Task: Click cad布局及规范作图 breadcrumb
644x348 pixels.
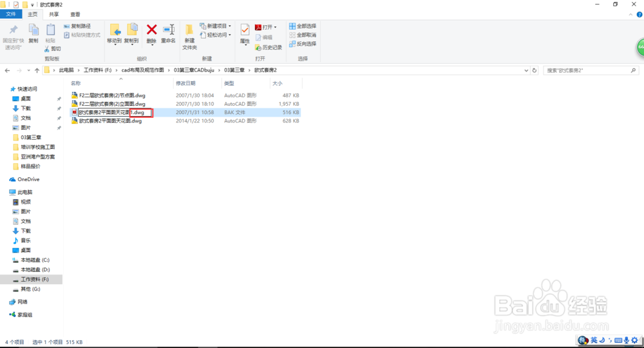Action: click(142, 70)
